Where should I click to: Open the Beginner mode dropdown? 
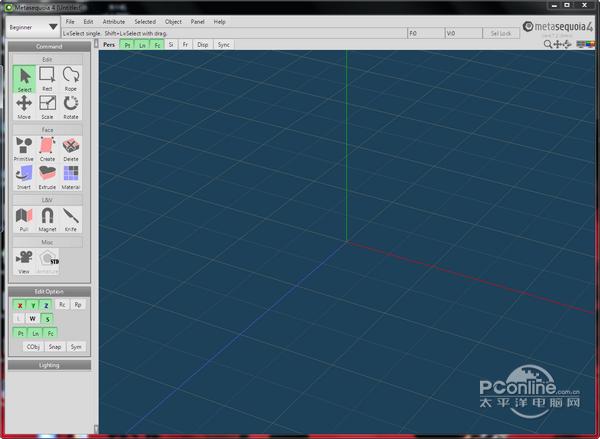[x=33, y=27]
